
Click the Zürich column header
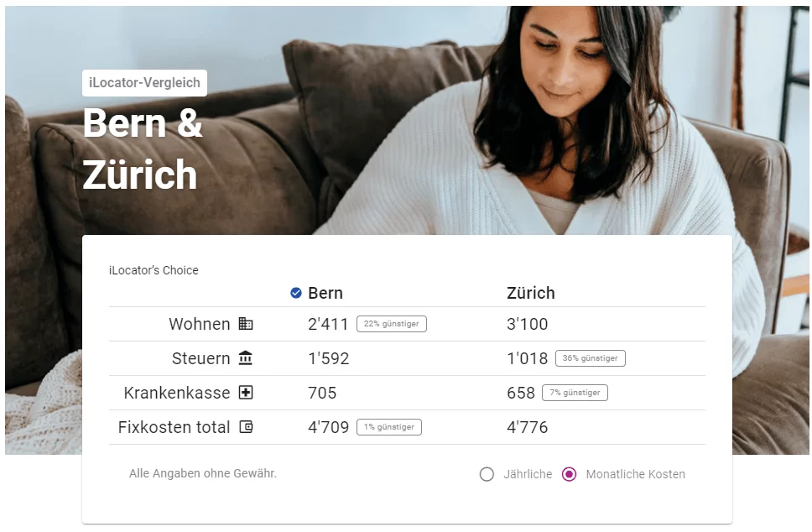[531, 293]
